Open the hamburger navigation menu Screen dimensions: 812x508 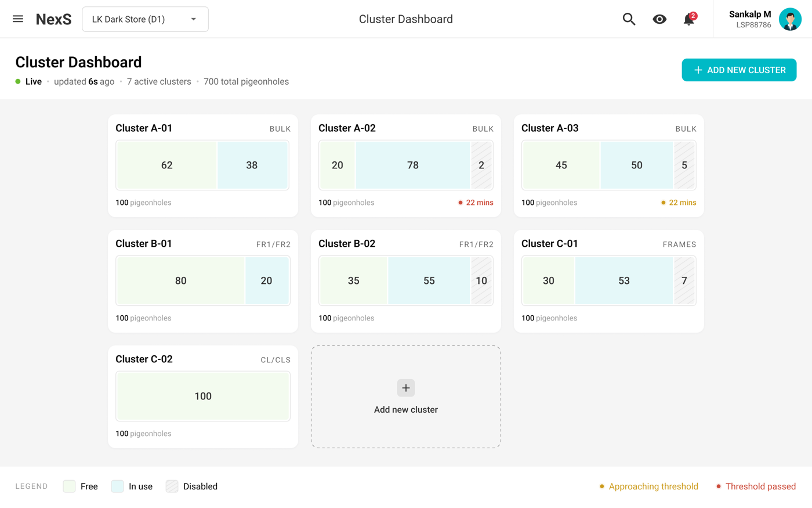[x=18, y=19]
